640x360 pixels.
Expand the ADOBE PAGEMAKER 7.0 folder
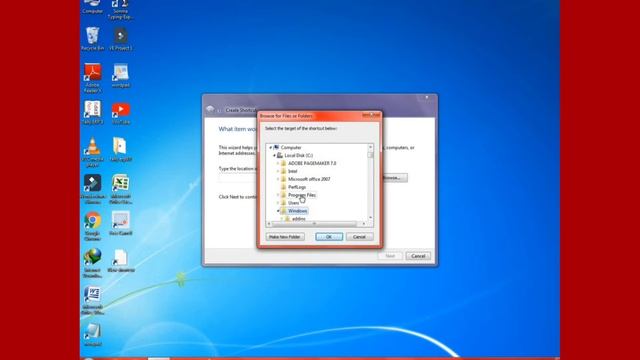pos(278,163)
